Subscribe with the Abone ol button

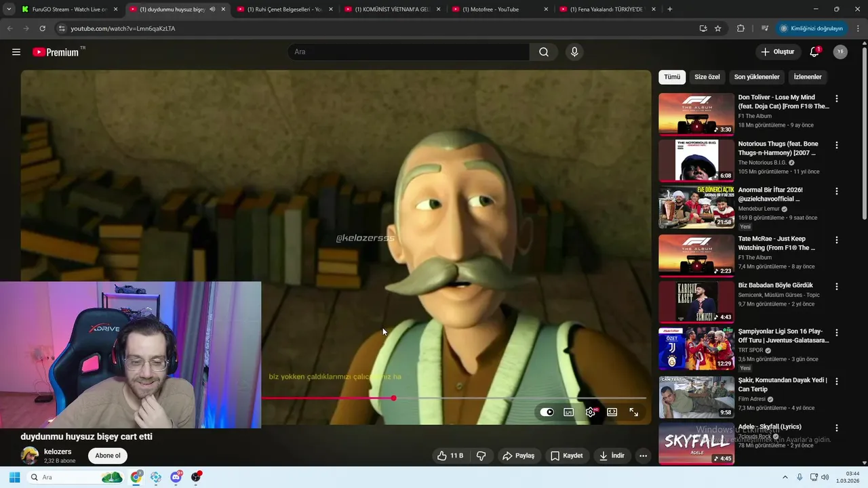click(x=108, y=455)
